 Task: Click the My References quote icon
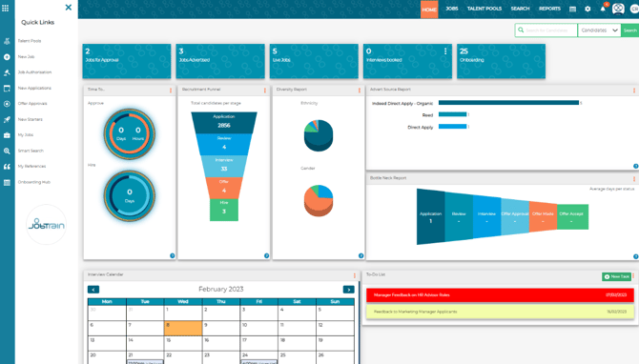click(7, 166)
